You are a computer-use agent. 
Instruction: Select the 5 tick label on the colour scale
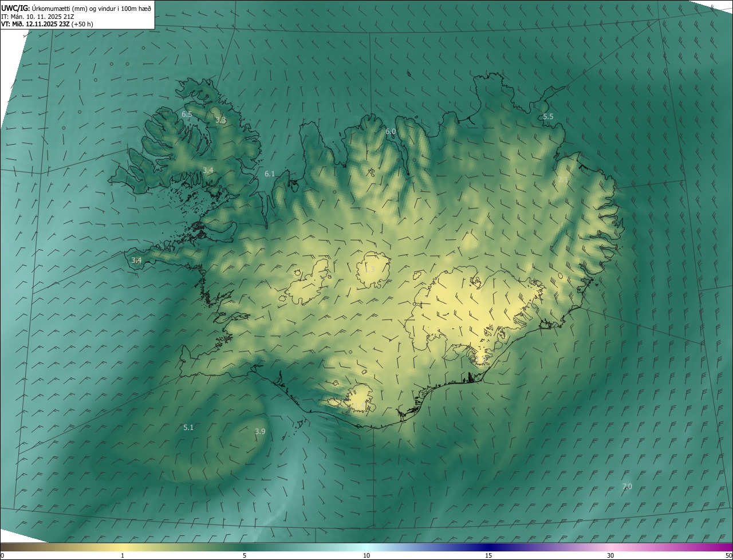tap(245, 555)
